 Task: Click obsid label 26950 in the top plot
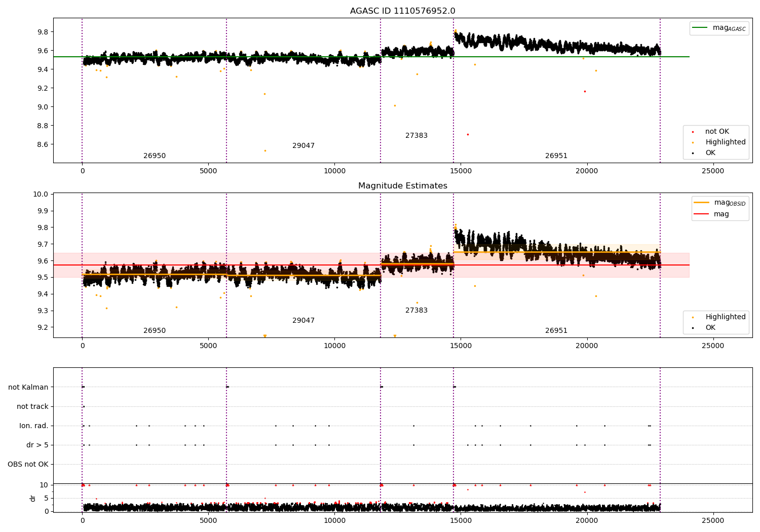[x=155, y=156]
